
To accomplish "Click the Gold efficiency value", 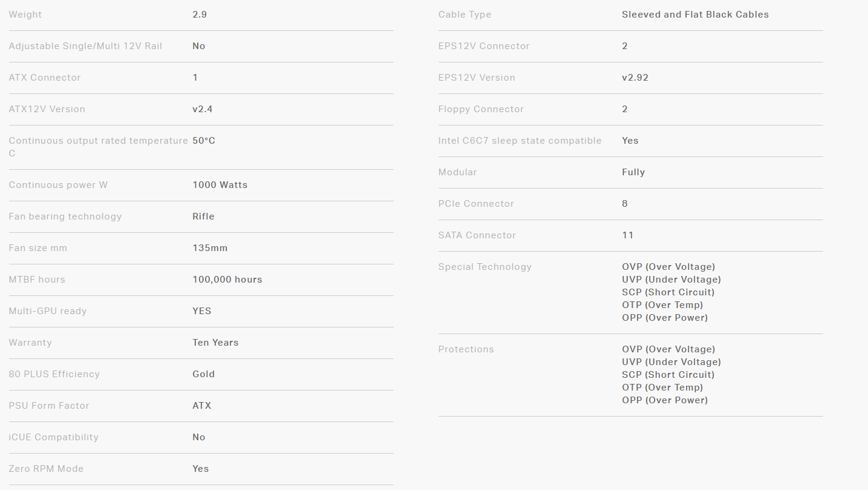I will click(x=203, y=374).
